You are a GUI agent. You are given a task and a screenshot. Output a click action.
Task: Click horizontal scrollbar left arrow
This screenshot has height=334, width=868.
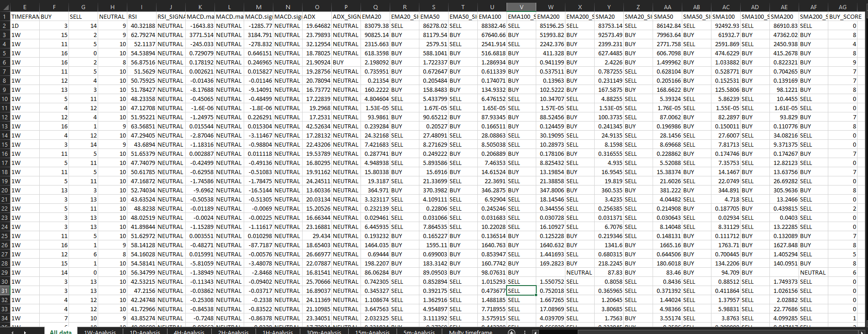coord(535,332)
